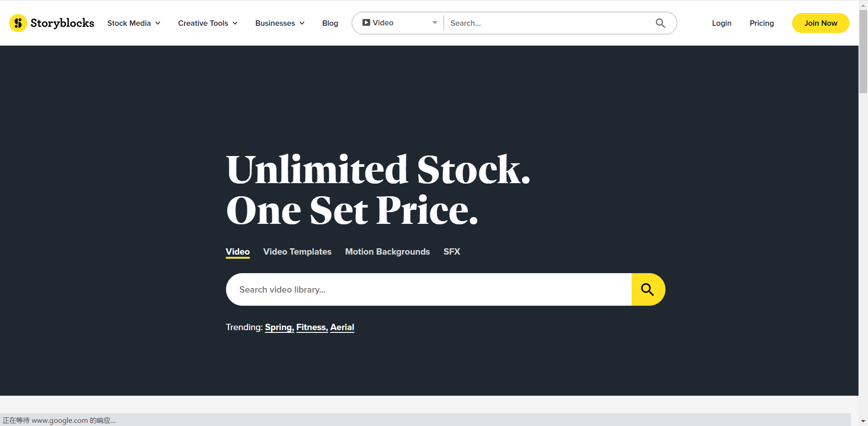Viewport: 868px width, 426px height.
Task: Click the Search video library input field
Action: pos(429,289)
